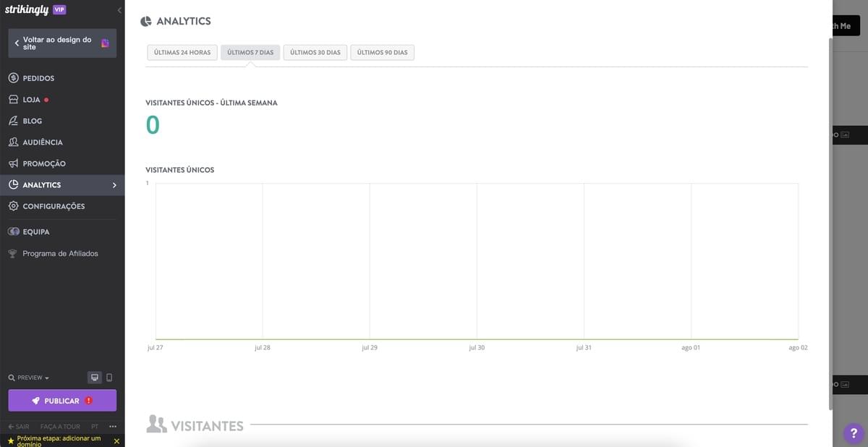Image resolution: width=868 pixels, height=447 pixels.
Task: Dismiss the 'Próxima etapa' domain banner
Action: point(116,440)
